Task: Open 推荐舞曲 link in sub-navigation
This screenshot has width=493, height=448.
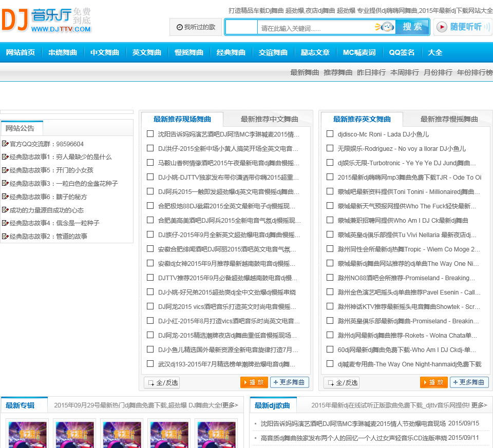Action: click(x=338, y=72)
